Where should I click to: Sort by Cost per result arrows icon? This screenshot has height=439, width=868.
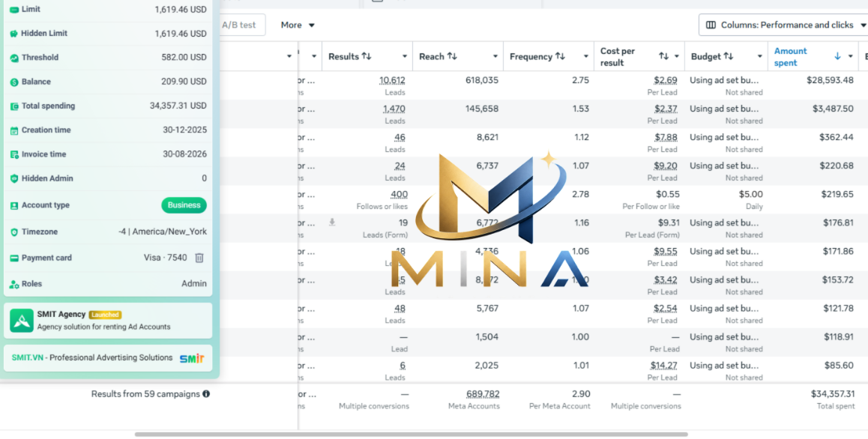pyautogui.click(x=663, y=56)
